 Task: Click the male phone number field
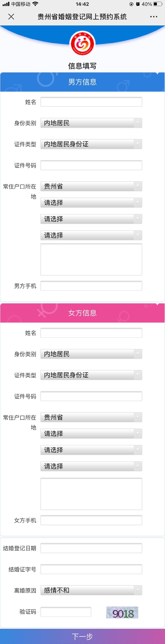(91, 286)
